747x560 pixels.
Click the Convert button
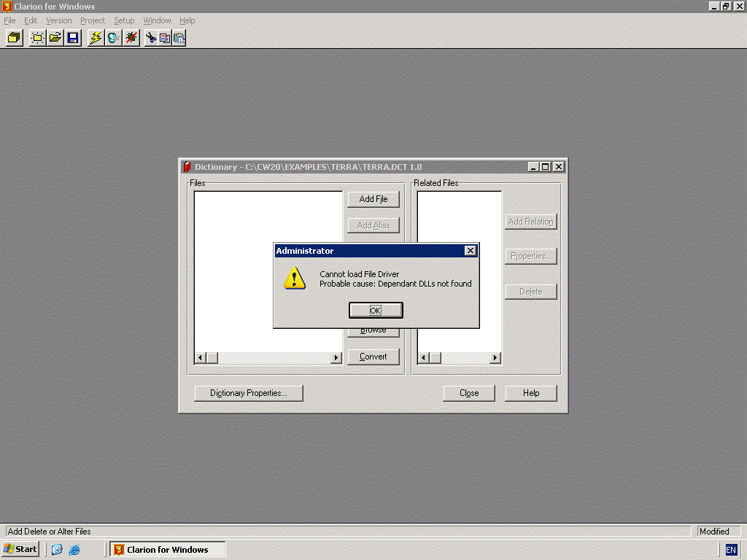(x=373, y=357)
